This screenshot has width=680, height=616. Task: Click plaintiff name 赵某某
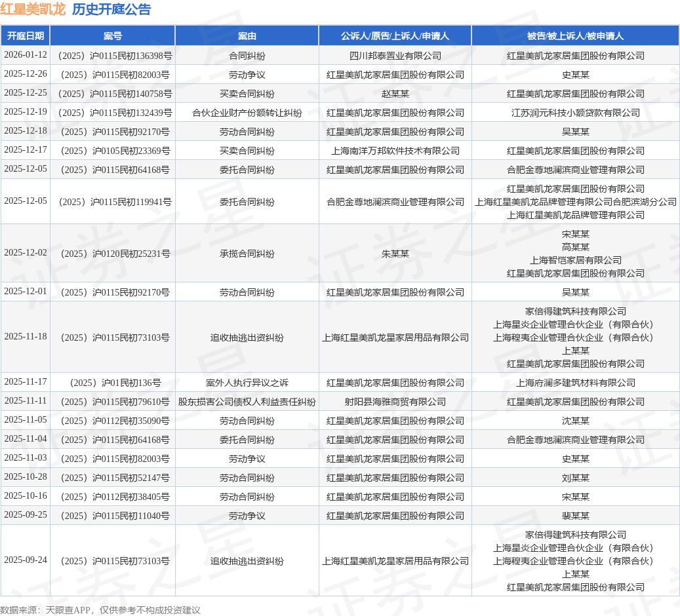(x=395, y=94)
